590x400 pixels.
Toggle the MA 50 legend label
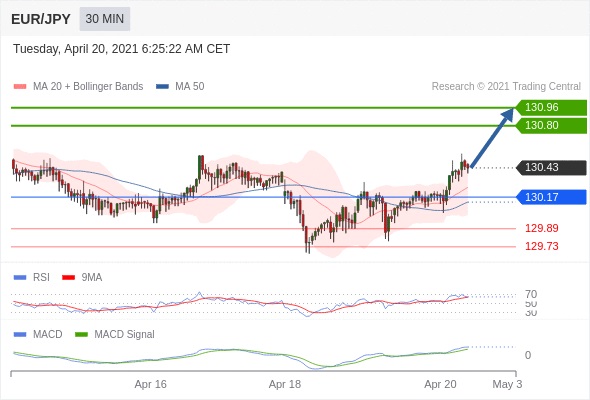[x=190, y=87]
